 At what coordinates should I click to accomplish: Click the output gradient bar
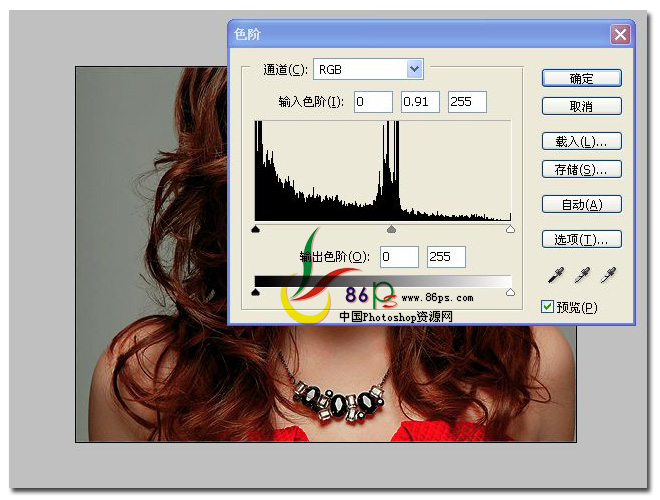point(383,281)
